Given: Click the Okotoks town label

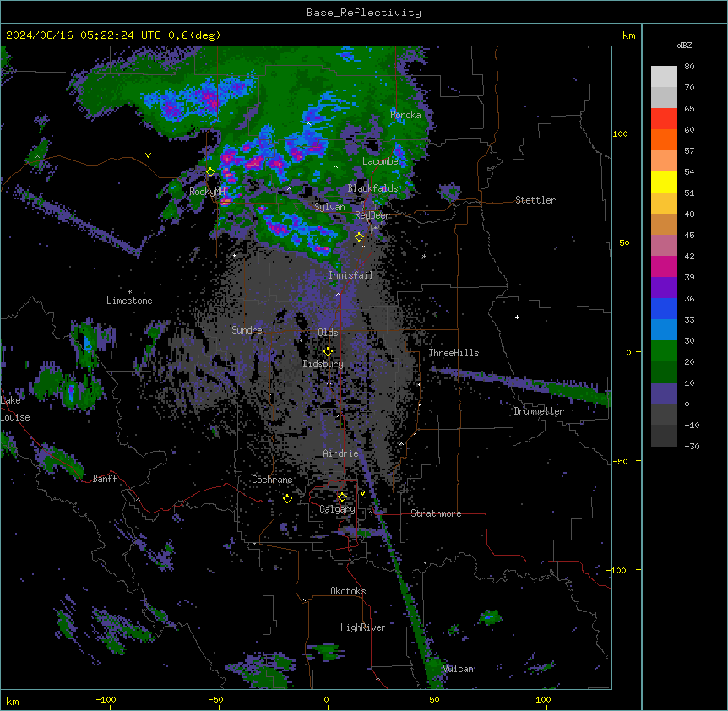Looking at the screenshot, I should (348, 591).
